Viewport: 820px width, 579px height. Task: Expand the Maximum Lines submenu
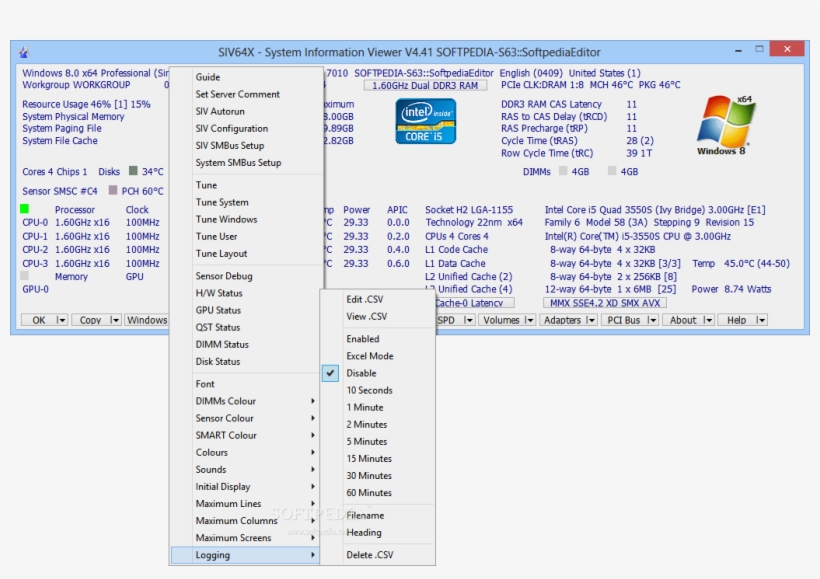(x=245, y=504)
